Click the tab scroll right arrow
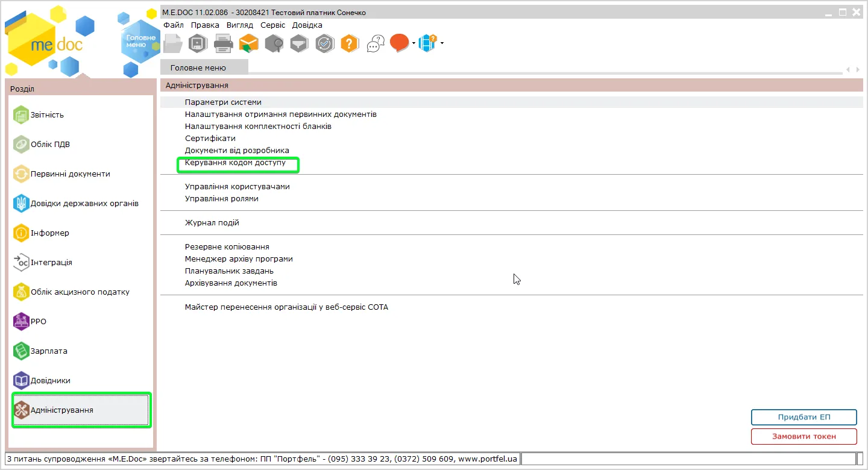The width and height of the screenshot is (868, 470). tap(858, 69)
